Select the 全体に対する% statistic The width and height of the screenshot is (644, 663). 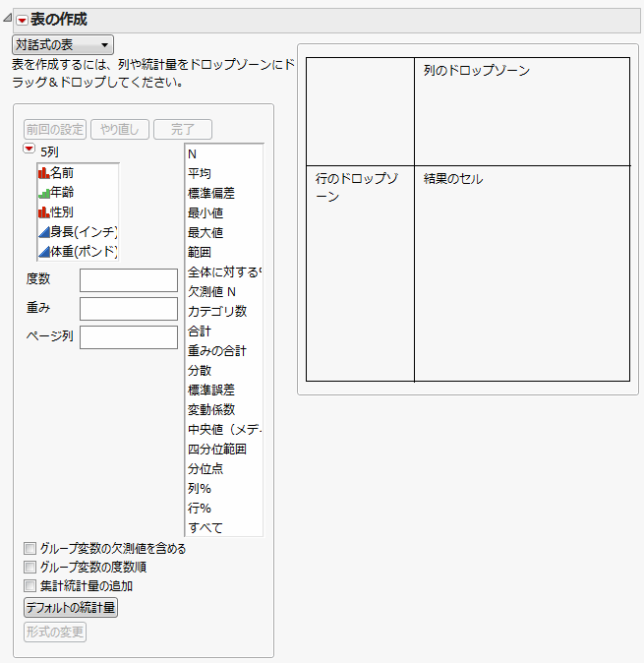[x=224, y=272]
